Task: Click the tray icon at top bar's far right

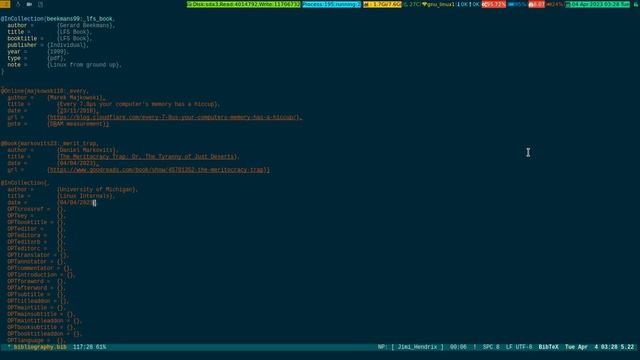Action: 636,4
